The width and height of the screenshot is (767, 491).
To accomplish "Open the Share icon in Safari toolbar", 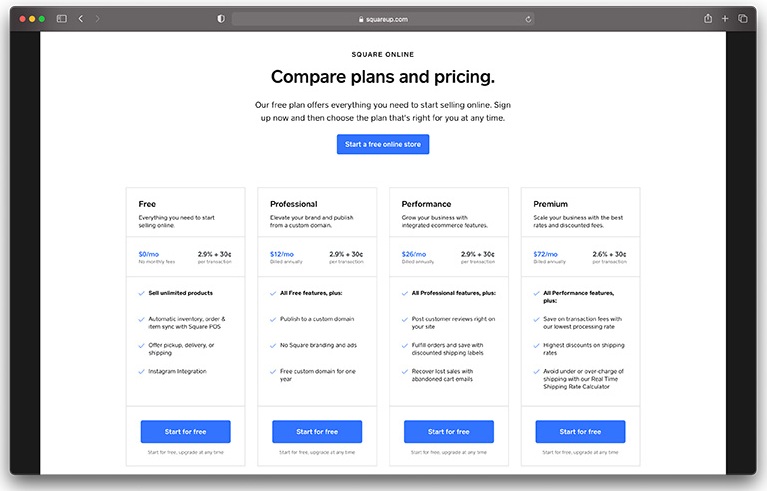I will pos(708,19).
